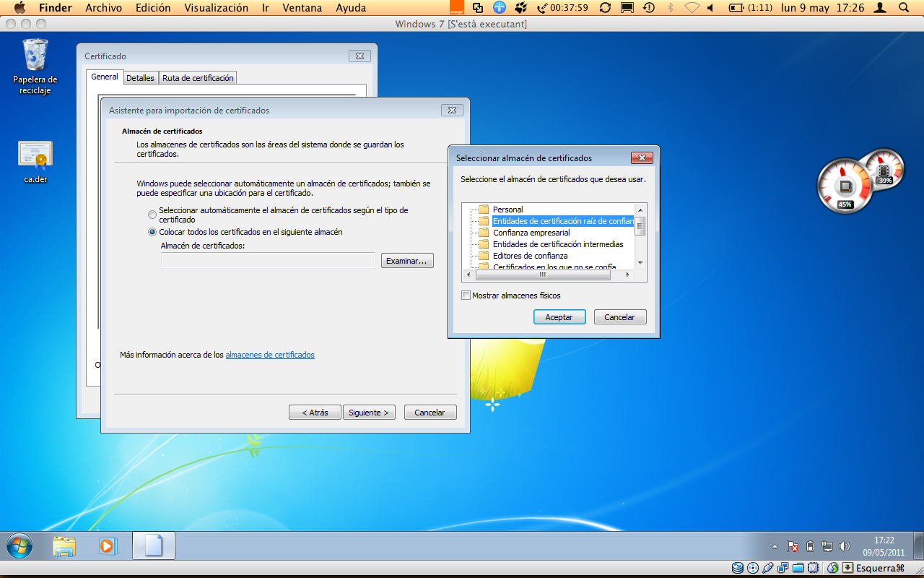The image size is (924, 578).
Task: Select the Confianza empresarial store
Action: click(x=531, y=233)
